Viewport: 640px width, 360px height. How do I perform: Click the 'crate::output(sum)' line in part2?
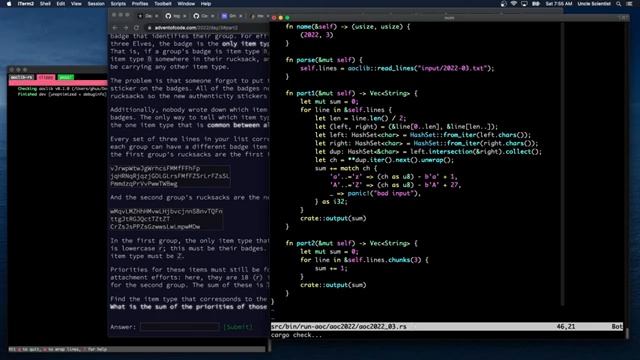(x=333, y=285)
